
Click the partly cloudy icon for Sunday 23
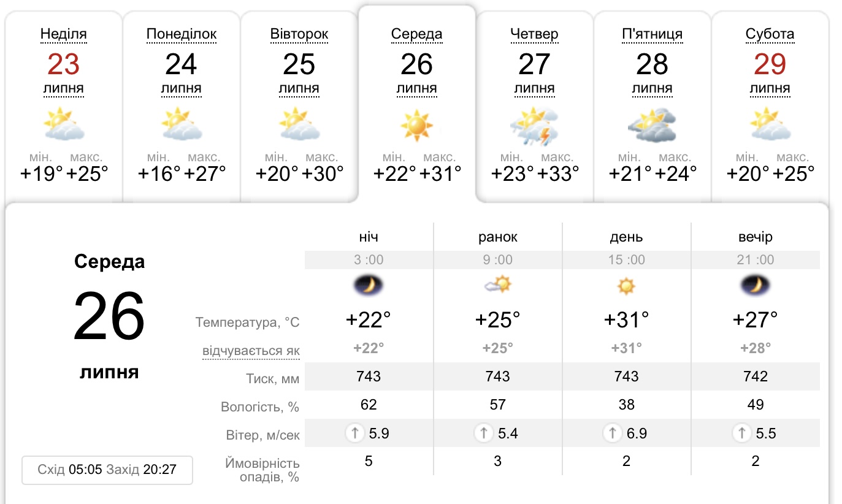click(x=64, y=124)
